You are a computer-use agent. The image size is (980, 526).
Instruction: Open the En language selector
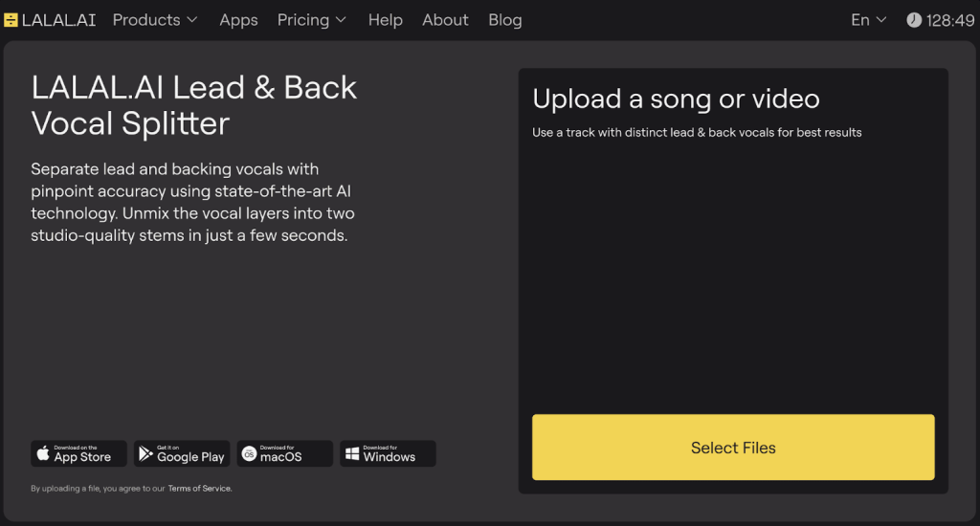[868, 20]
